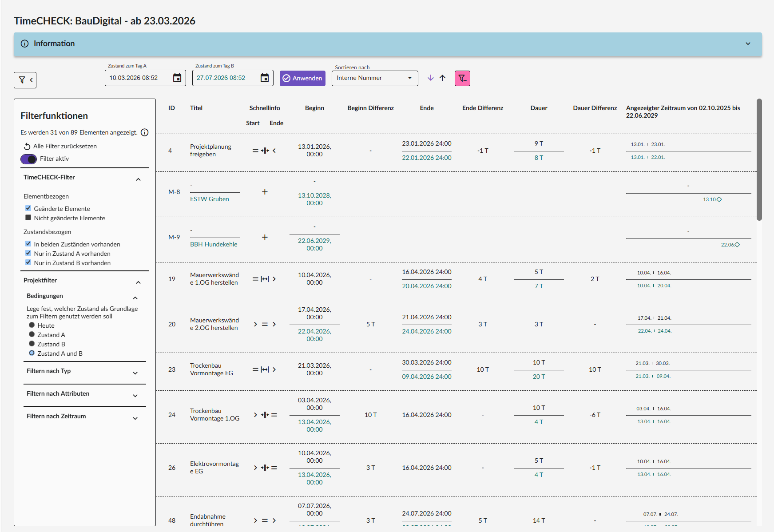Sort ascending with the up arrow
Image resolution: width=774 pixels, height=532 pixels.
tap(442, 78)
